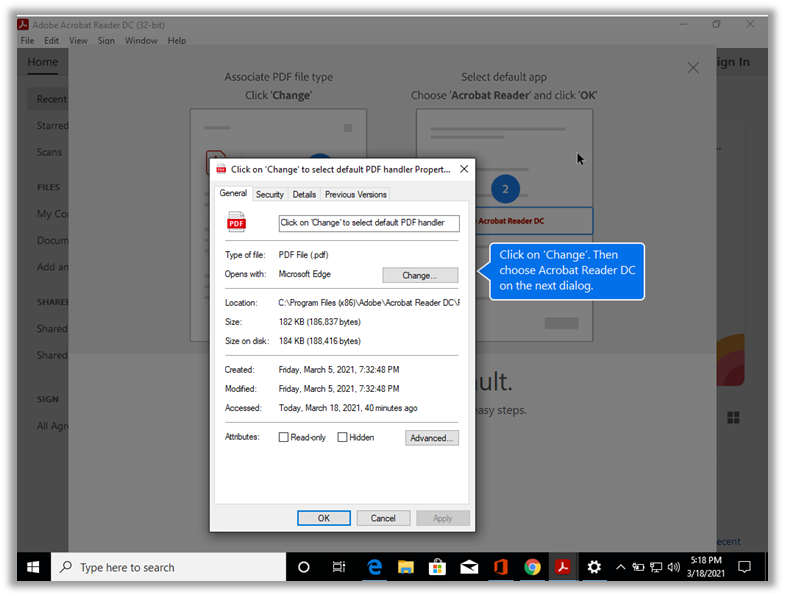Screen dimensions: 785x596
Task: Launch Google Chrome from the taskbar
Action: [532, 567]
